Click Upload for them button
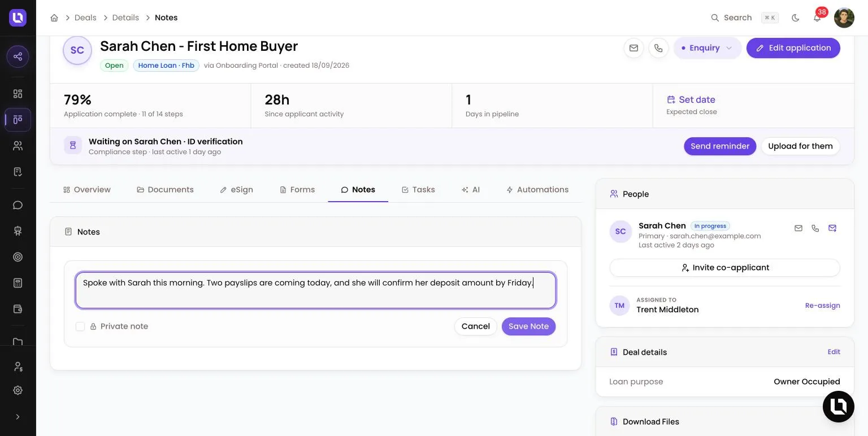868x436 pixels. (800, 146)
